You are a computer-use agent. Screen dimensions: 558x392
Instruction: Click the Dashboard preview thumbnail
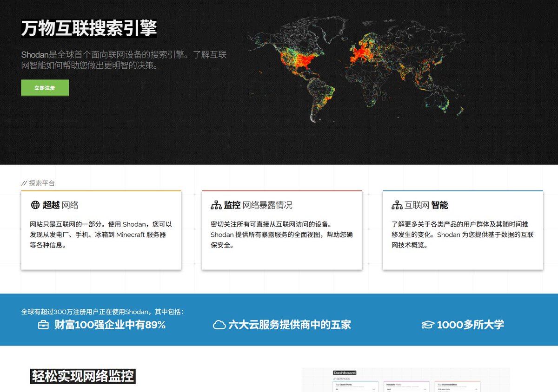coord(405,380)
